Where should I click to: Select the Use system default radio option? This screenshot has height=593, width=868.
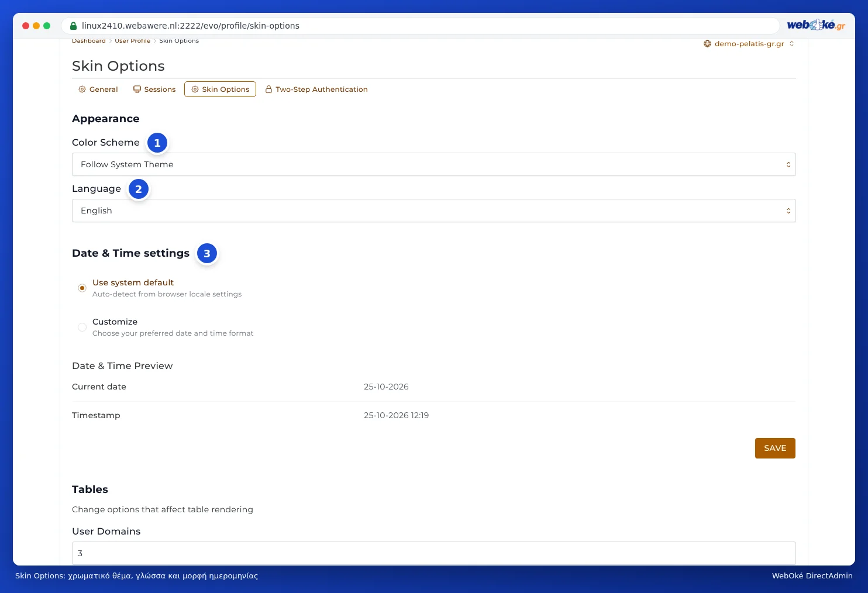pos(82,288)
